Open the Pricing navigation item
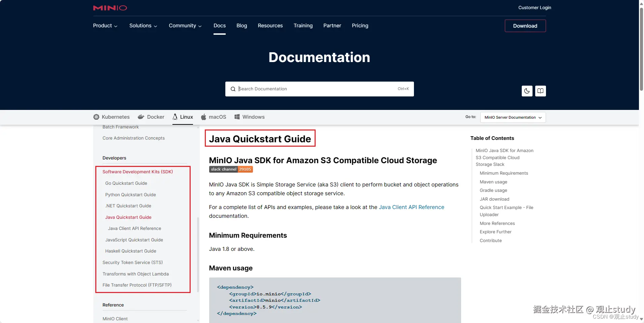The width and height of the screenshot is (644, 323). [360, 26]
